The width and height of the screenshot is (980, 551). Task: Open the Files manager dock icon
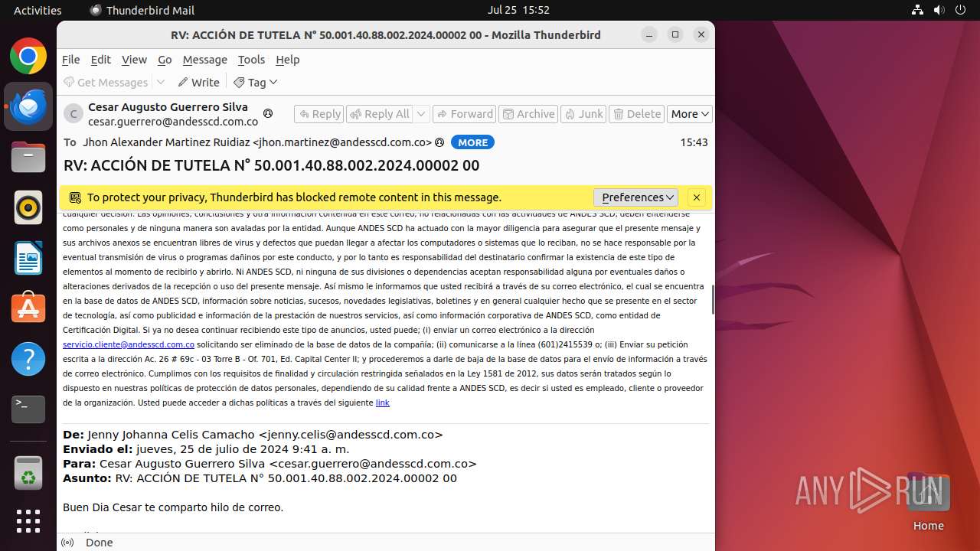tap(28, 158)
